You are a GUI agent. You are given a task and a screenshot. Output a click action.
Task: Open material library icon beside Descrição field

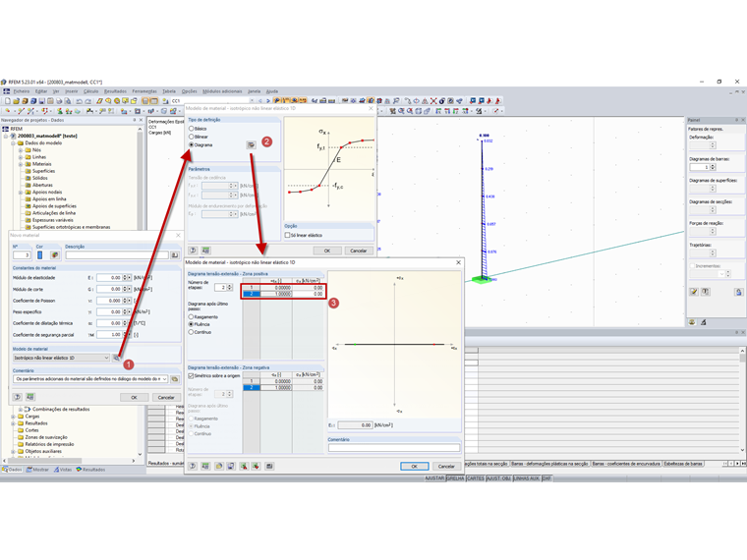(x=175, y=255)
